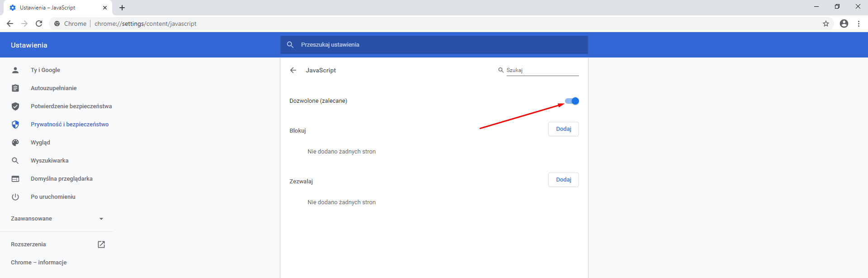The height and width of the screenshot is (278, 868).
Task: Click the Chrome site info icon in address bar
Action: [x=57, y=24]
